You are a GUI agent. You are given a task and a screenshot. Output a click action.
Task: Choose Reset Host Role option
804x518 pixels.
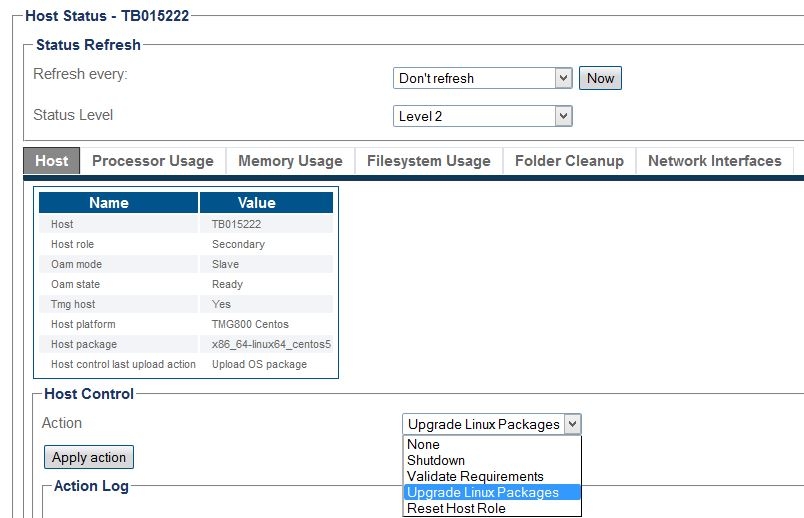click(x=456, y=508)
